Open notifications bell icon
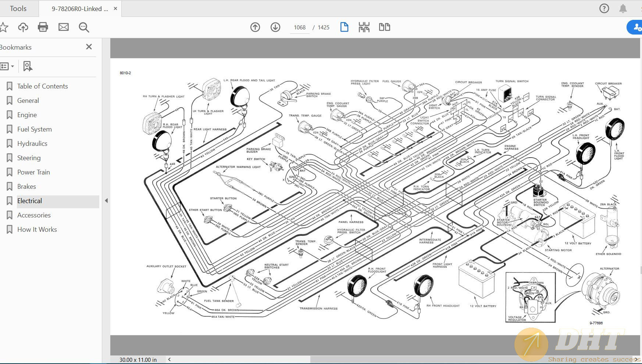This screenshot has width=642, height=364. click(x=623, y=8)
